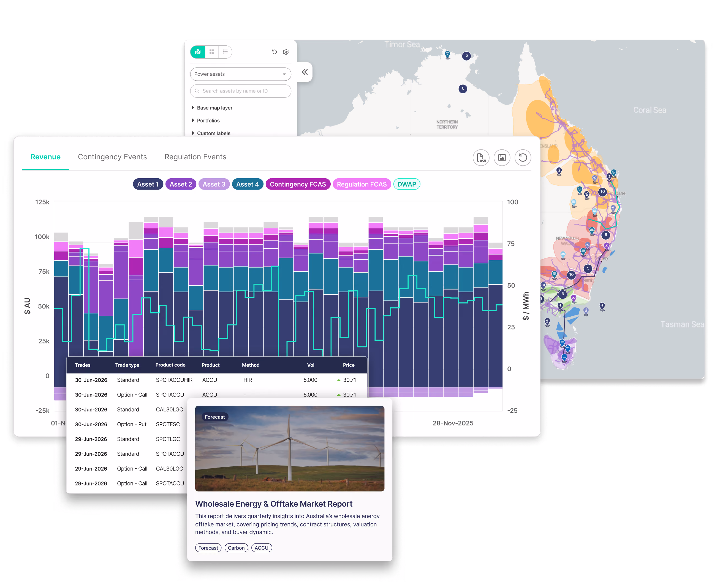
Task: Toggle Contingency FCAS series
Action: click(298, 184)
